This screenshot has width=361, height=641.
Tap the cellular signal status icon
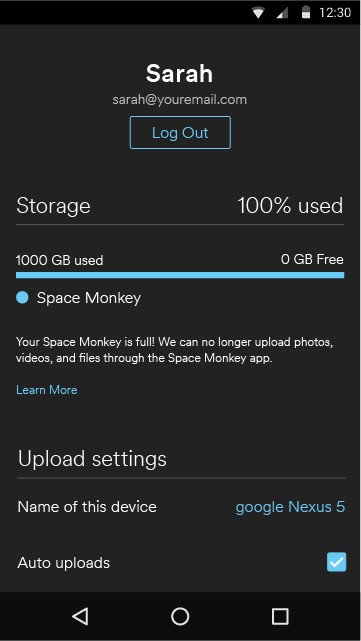pos(282,13)
